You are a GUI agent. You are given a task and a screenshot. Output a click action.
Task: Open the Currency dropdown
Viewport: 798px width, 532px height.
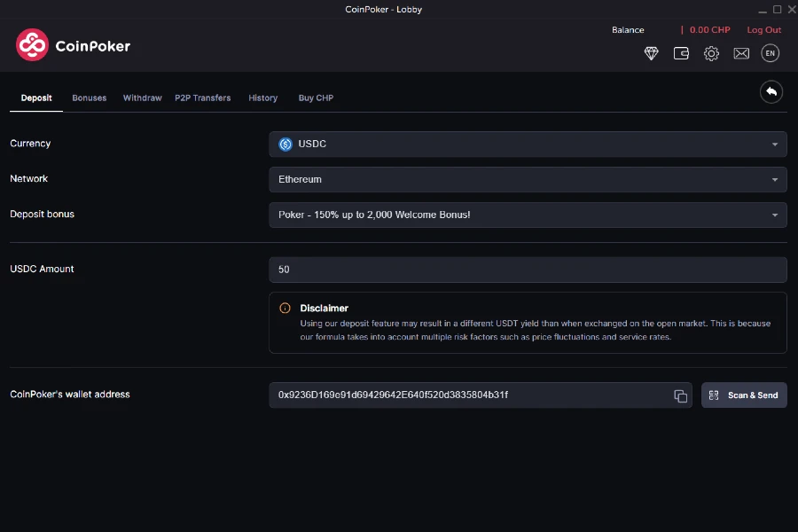pos(528,144)
